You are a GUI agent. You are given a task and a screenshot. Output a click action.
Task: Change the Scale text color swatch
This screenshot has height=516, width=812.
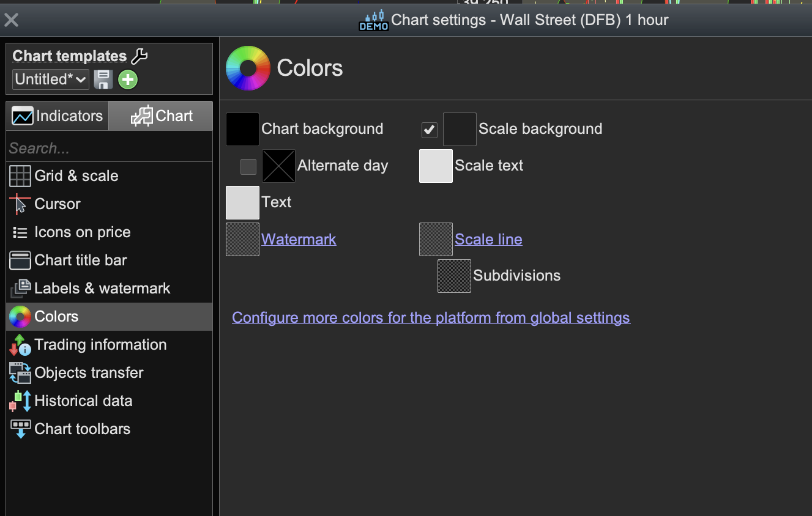[436, 166]
